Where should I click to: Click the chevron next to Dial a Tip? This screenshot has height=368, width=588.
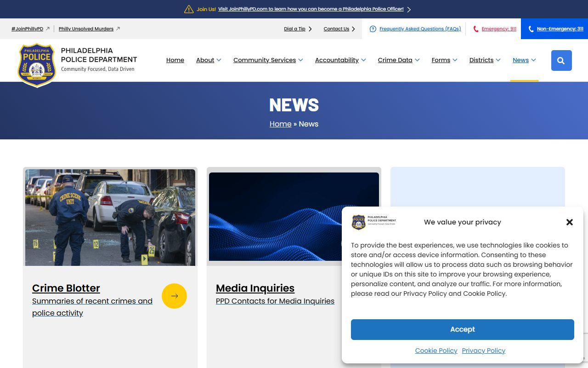(310, 29)
